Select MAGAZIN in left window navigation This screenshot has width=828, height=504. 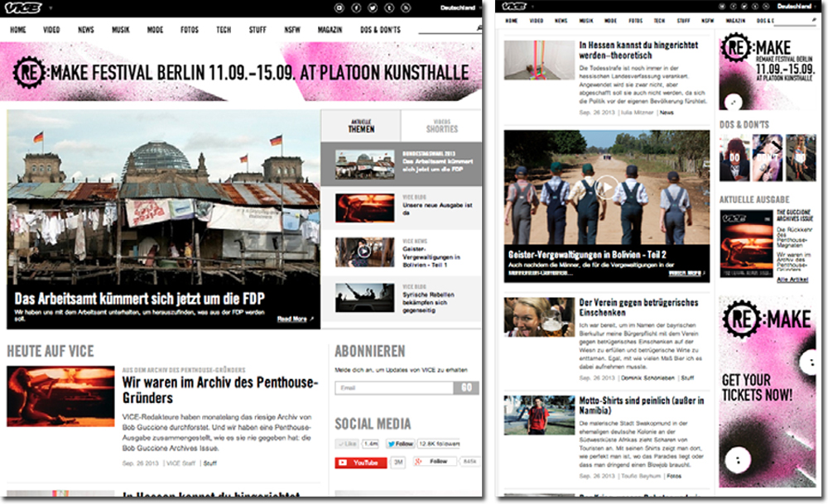(x=330, y=30)
